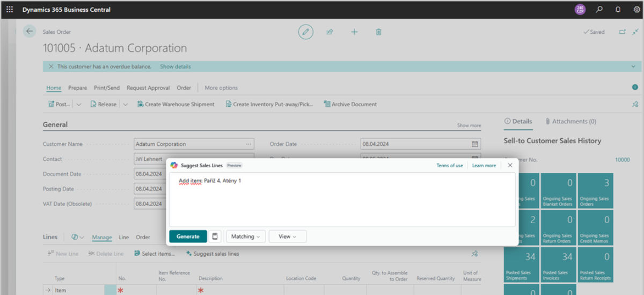
Task: Open the View dropdown
Action: pos(287,237)
